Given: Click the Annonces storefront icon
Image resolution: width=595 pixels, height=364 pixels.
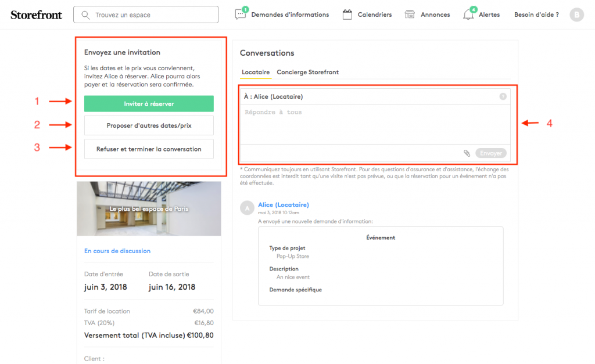Looking at the screenshot, I should (410, 15).
